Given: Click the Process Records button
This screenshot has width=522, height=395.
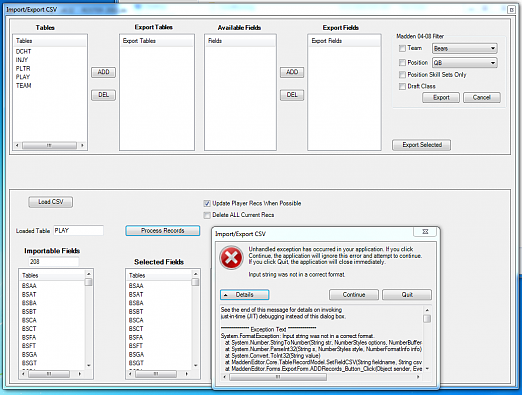Looking at the screenshot, I should (x=163, y=231).
